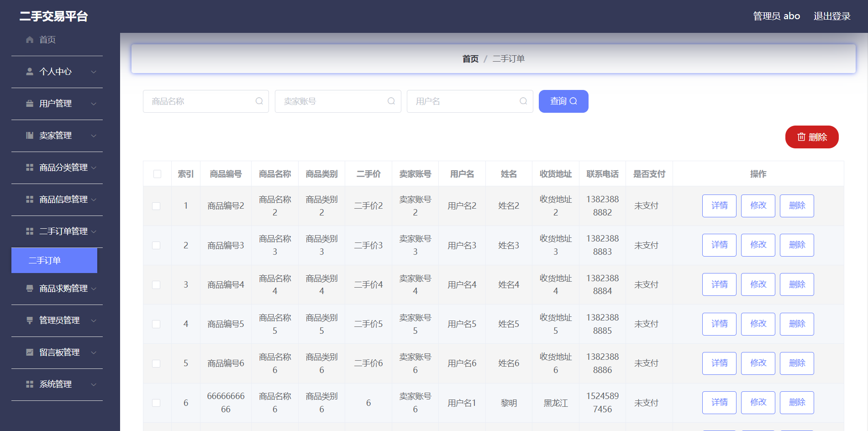Click 修改 for 商品编号3 row
Screen dimensions: 868x431
tap(758, 245)
